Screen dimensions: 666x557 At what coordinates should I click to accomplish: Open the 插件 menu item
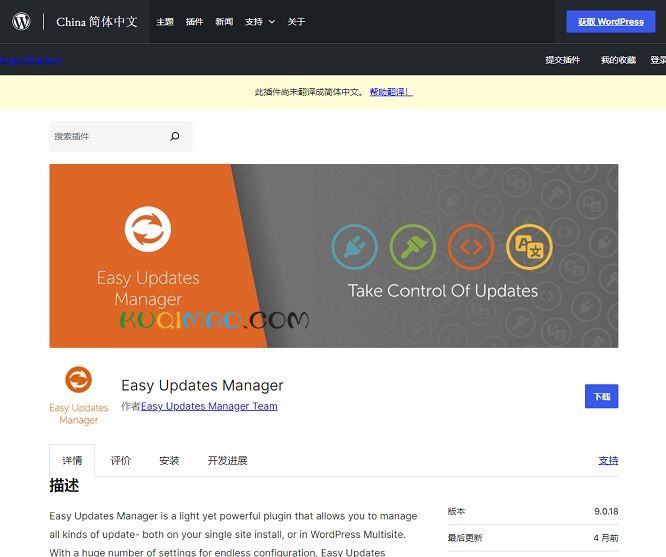[x=195, y=22]
